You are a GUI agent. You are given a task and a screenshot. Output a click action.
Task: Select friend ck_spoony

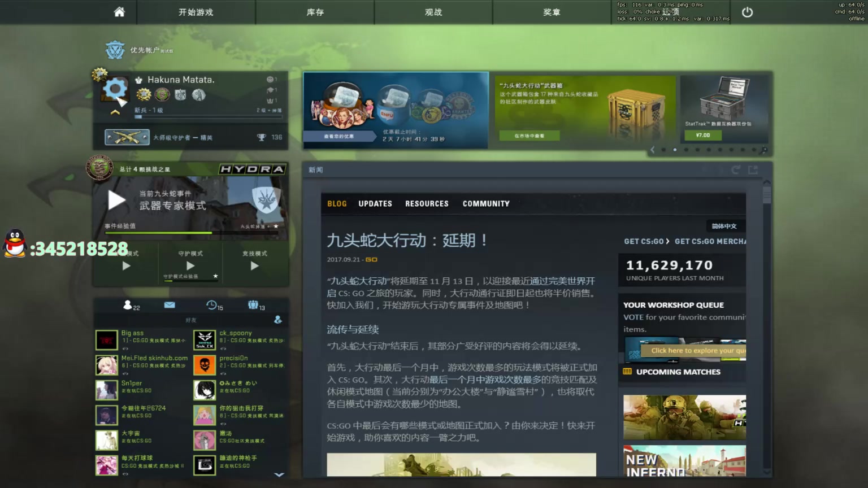click(240, 340)
